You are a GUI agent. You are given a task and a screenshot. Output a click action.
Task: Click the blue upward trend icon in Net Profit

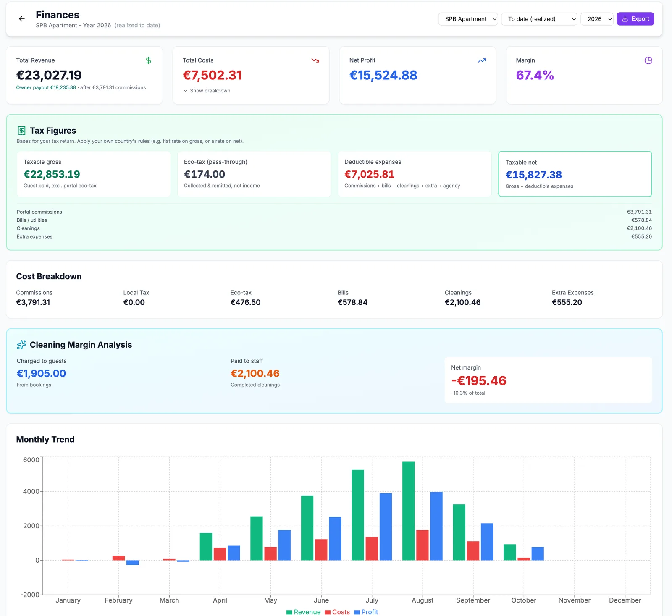tap(482, 60)
